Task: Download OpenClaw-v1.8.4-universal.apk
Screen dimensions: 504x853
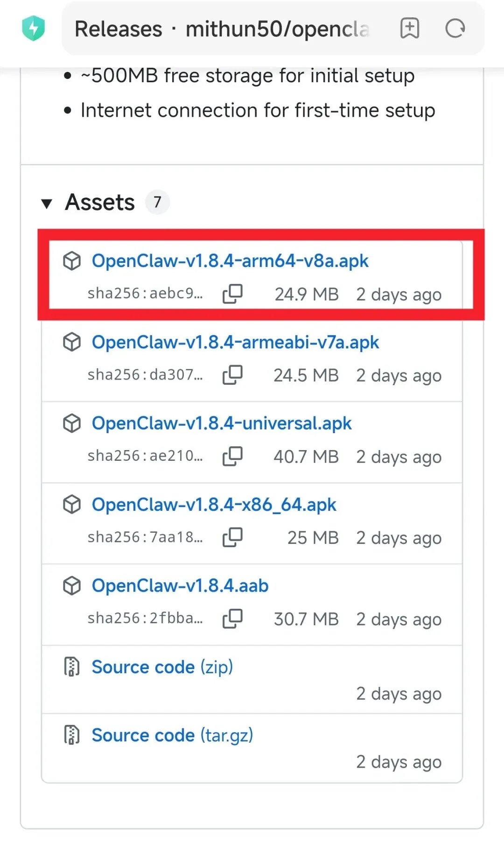Action: pos(222,423)
